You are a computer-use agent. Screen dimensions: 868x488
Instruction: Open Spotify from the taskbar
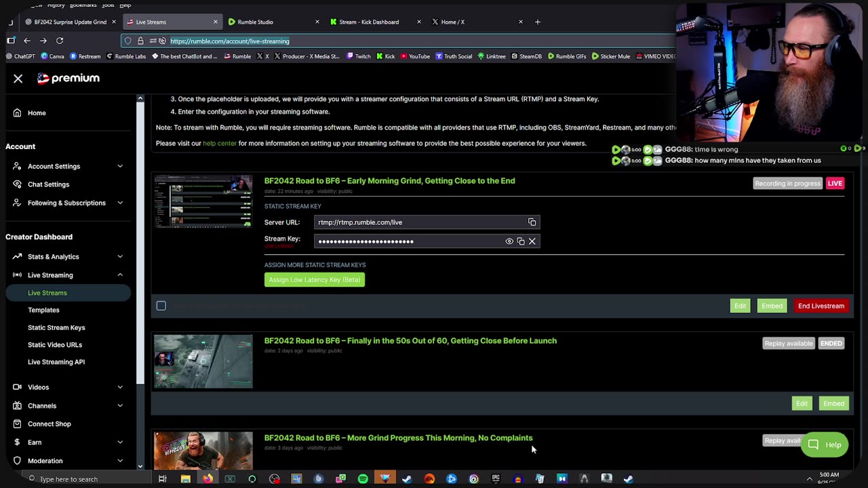coord(363,479)
